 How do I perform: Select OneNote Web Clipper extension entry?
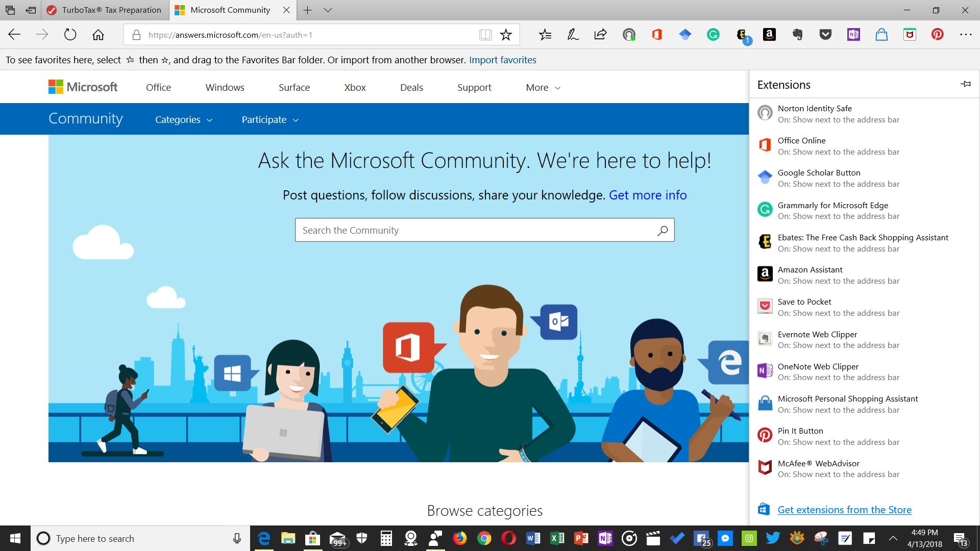tap(864, 372)
